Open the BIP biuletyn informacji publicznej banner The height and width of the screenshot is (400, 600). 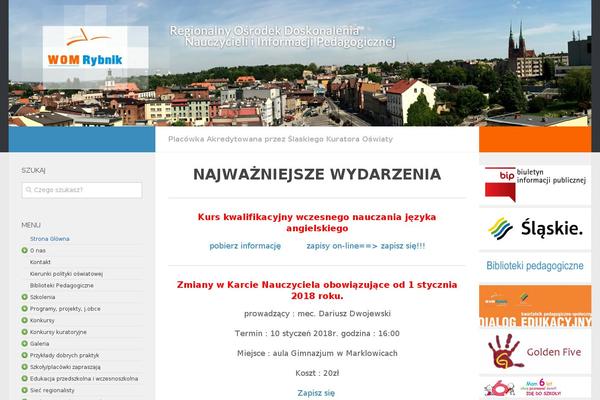(x=535, y=185)
